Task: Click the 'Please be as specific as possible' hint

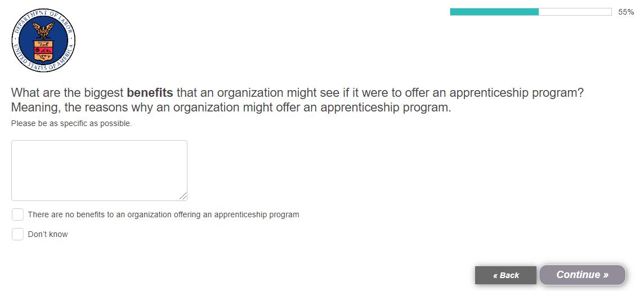Action: click(x=71, y=123)
